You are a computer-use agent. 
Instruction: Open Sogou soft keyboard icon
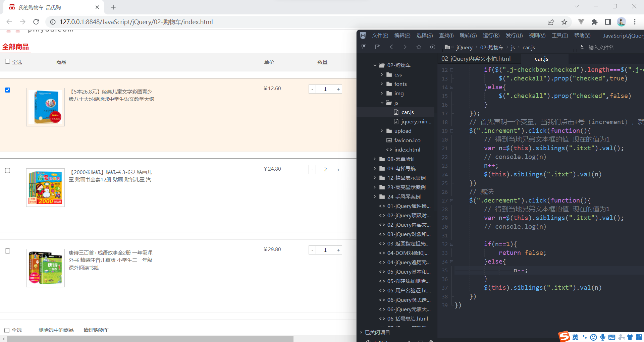[611, 337]
